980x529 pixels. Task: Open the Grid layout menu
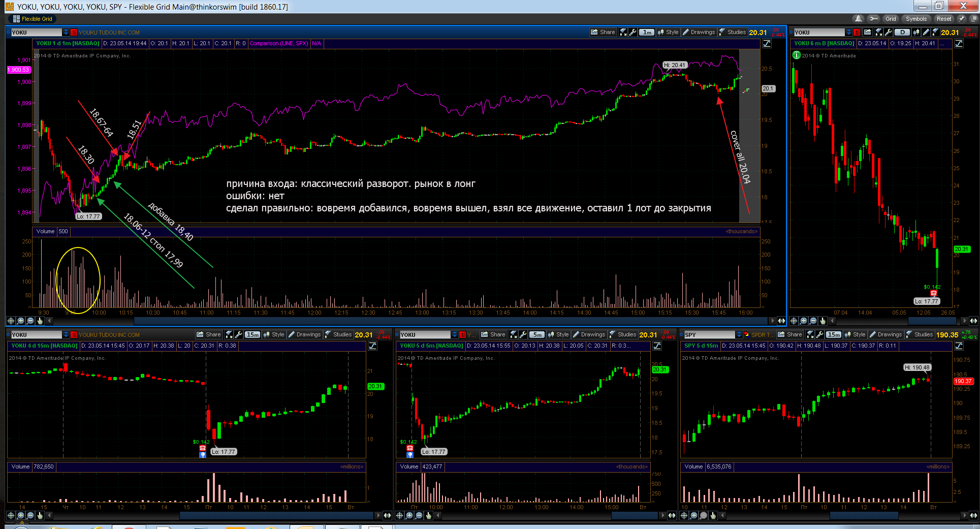point(891,19)
